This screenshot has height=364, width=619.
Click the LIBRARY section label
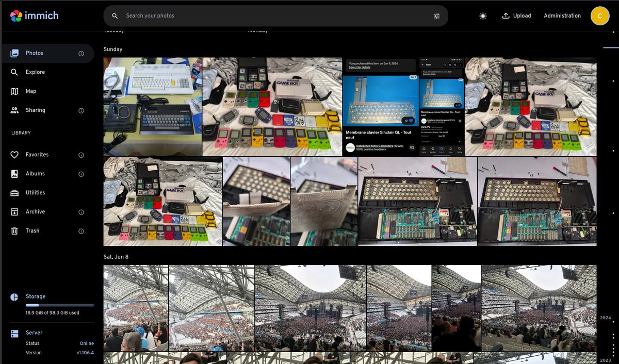click(x=21, y=133)
